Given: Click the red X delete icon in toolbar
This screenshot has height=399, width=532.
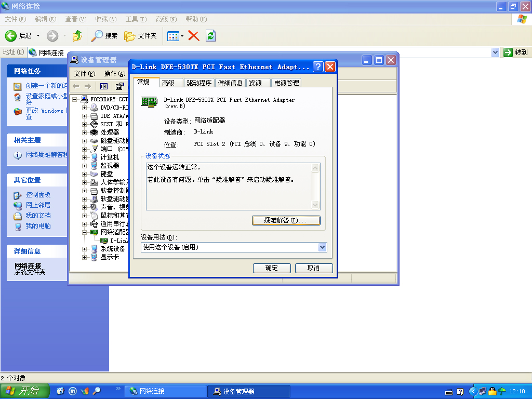Looking at the screenshot, I should pyautogui.click(x=194, y=36).
